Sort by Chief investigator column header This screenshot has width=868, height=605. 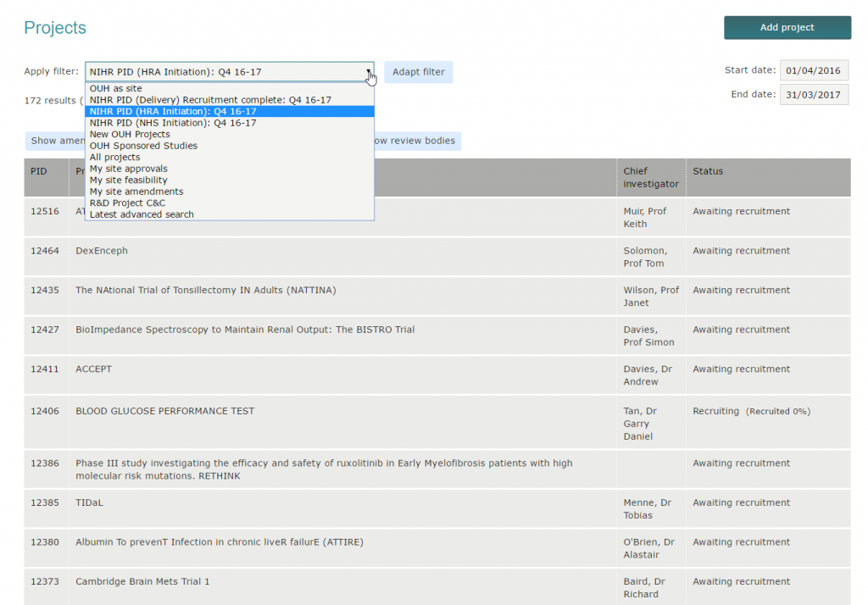pyautogui.click(x=651, y=178)
